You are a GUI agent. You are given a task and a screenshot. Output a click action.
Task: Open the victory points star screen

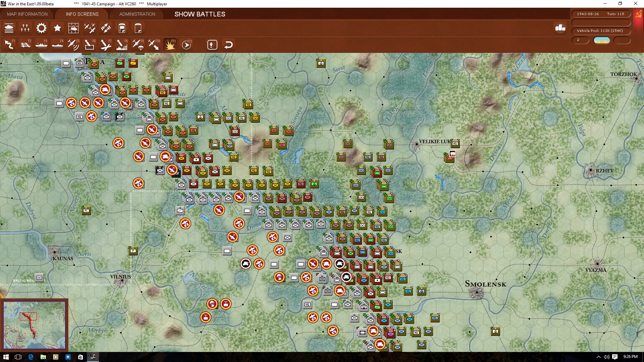[57, 28]
